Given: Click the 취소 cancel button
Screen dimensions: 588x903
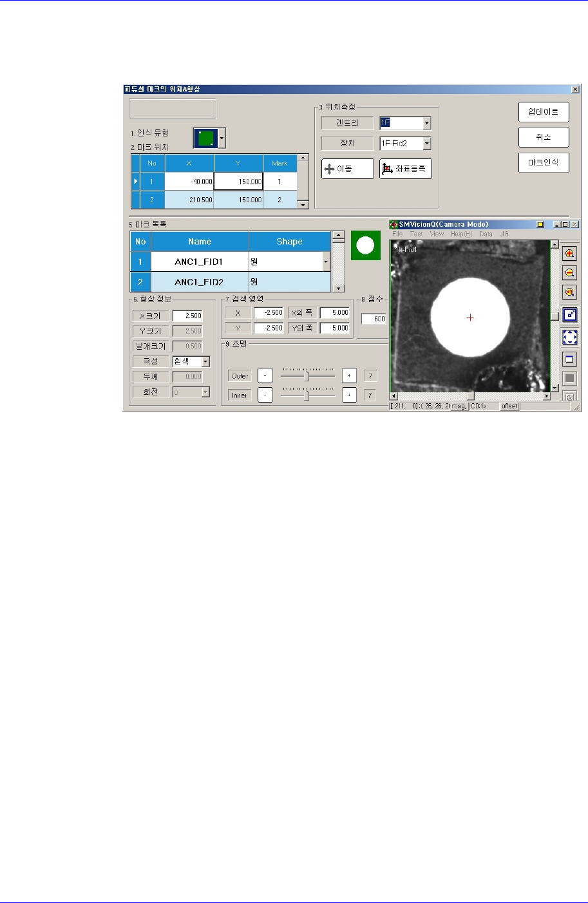Looking at the screenshot, I should point(544,137).
